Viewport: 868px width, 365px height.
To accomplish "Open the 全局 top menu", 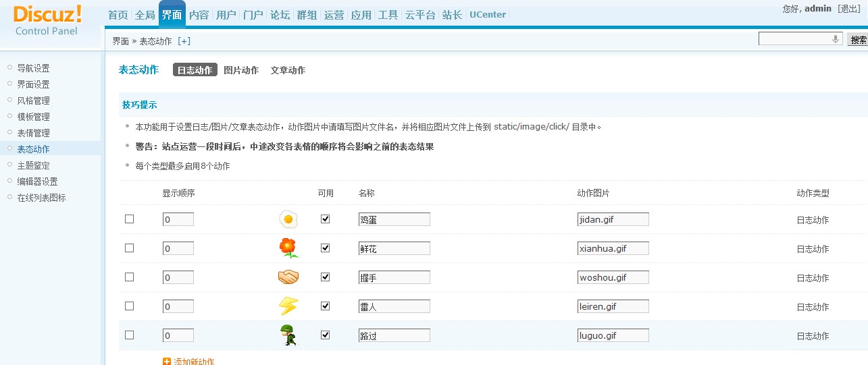I will tap(145, 15).
